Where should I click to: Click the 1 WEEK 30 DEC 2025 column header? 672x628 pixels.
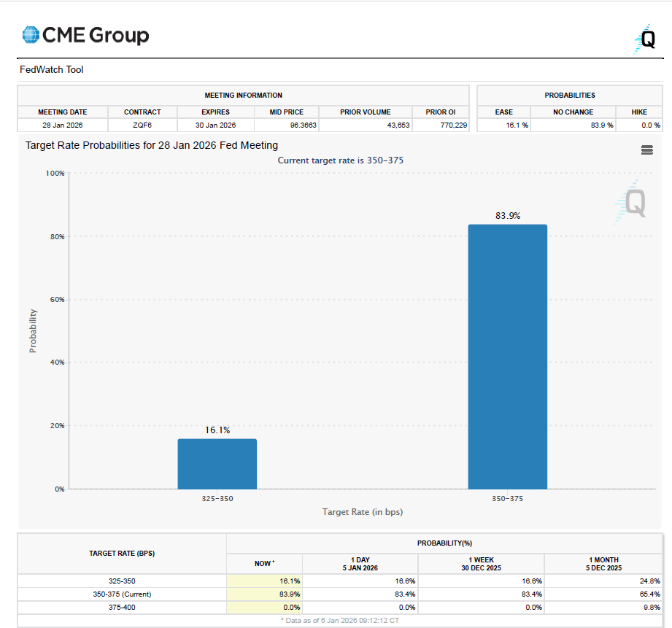point(481,564)
